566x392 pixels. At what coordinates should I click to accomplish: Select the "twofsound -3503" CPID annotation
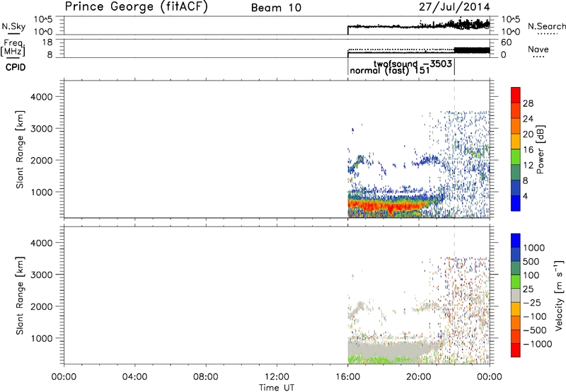coord(412,64)
